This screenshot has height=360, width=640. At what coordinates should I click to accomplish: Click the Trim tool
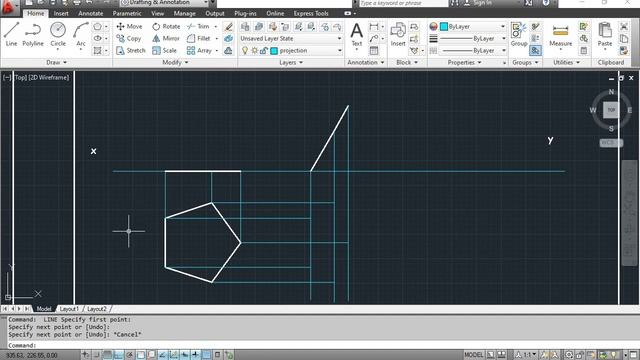point(198,27)
